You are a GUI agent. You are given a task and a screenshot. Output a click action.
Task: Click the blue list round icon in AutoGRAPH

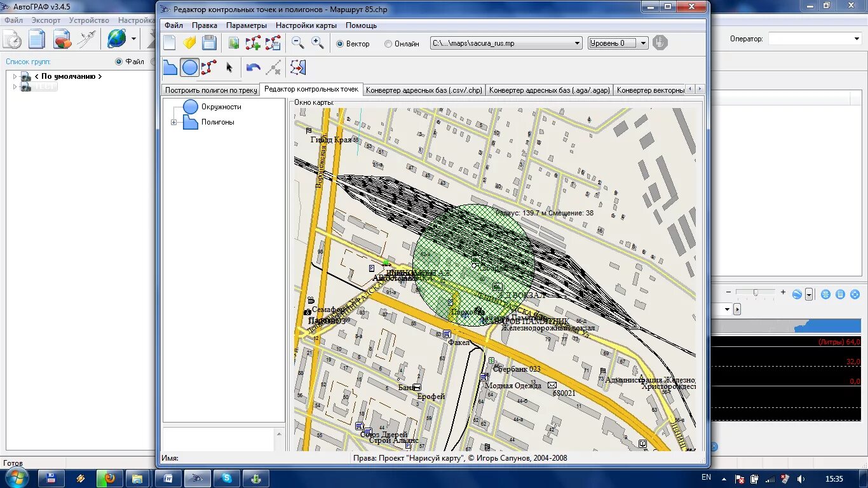pyautogui.click(x=840, y=294)
